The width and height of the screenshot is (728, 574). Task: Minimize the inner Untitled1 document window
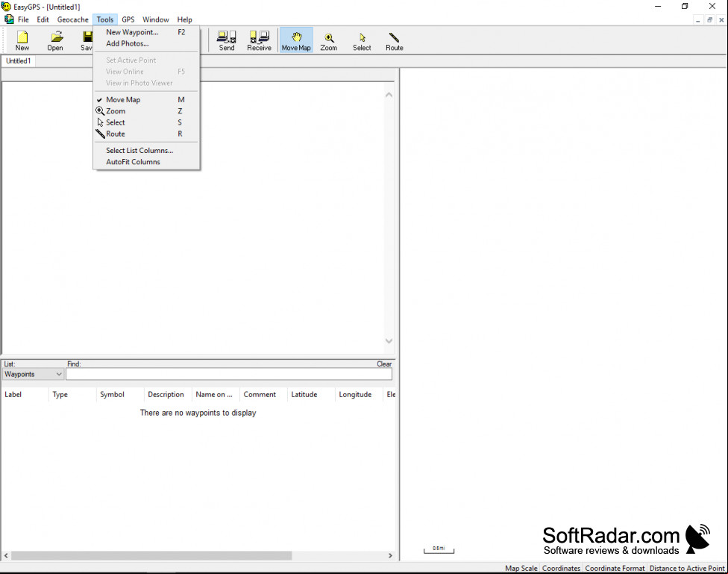[697, 20]
